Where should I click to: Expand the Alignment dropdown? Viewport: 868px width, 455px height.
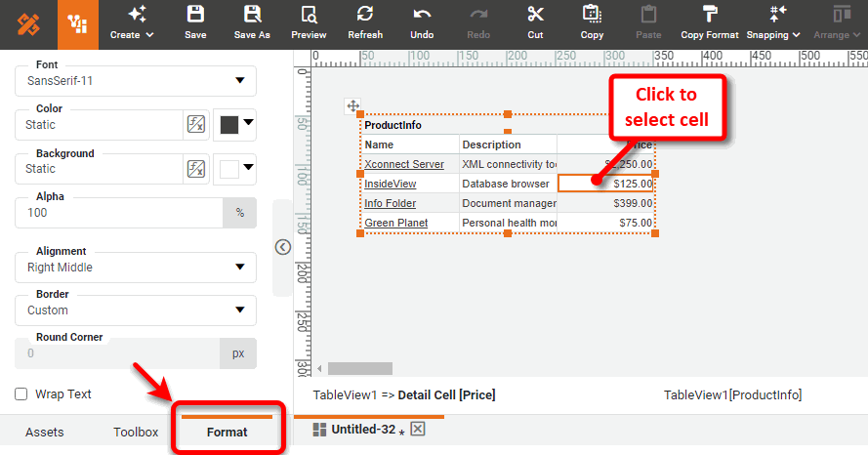click(x=136, y=268)
